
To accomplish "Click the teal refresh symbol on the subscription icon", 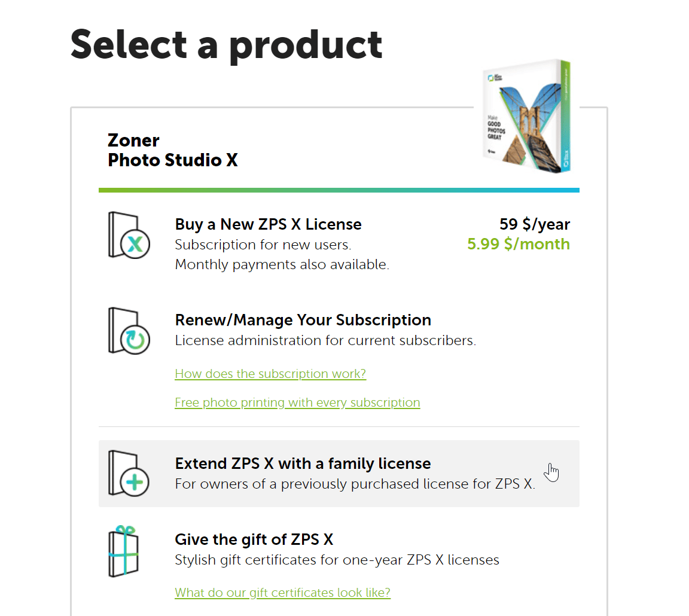I will pyautogui.click(x=134, y=339).
